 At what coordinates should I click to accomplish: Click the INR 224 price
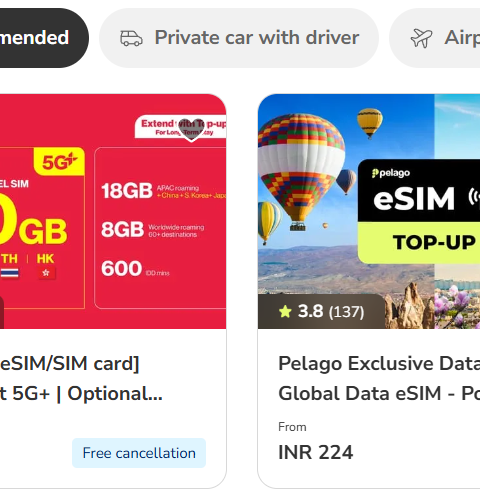tap(315, 452)
